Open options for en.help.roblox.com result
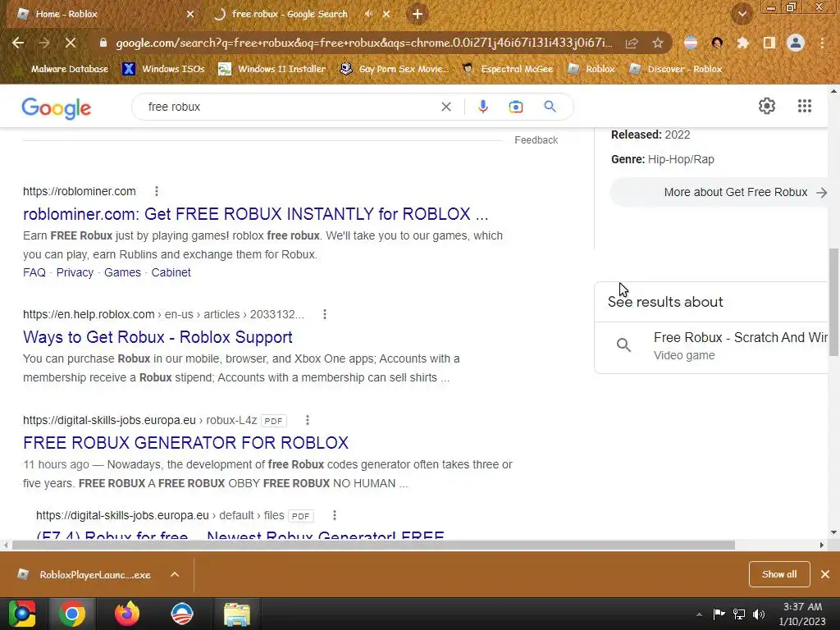This screenshot has width=840, height=630. [x=325, y=314]
